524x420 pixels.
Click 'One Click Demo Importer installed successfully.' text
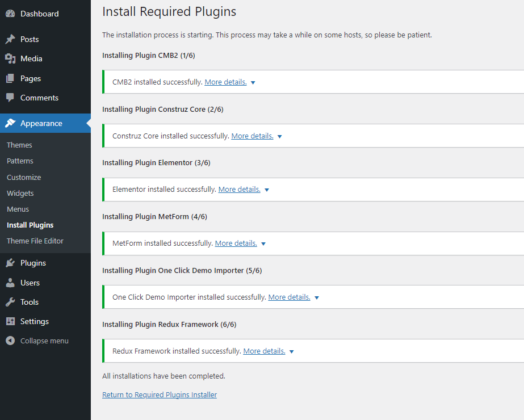tap(189, 297)
